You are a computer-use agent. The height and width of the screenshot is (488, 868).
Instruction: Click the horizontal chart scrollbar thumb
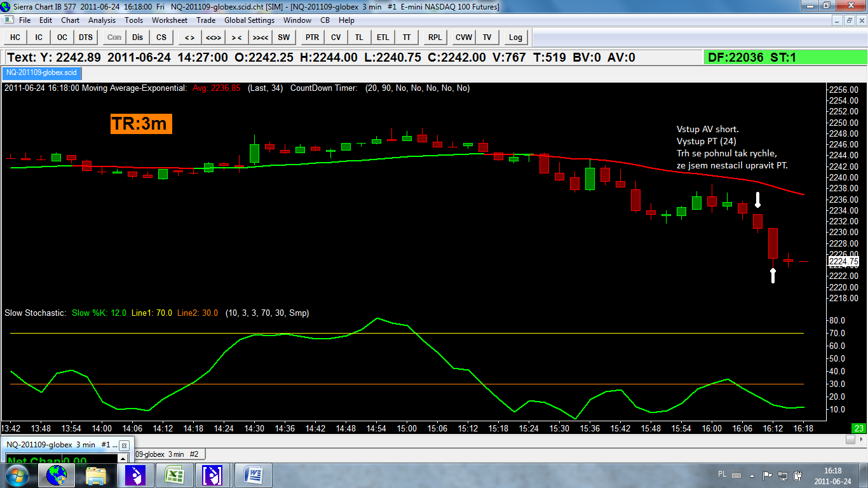click(850, 439)
